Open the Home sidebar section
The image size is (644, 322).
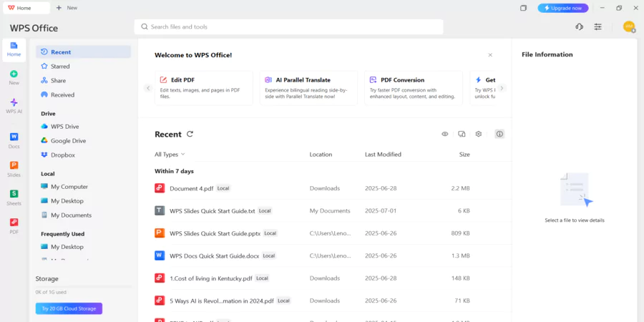pos(14,49)
